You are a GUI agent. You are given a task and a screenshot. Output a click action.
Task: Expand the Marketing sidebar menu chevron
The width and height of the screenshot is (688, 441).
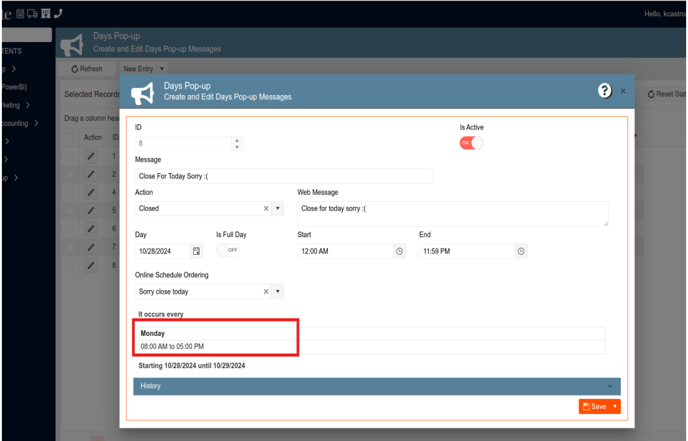28,105
